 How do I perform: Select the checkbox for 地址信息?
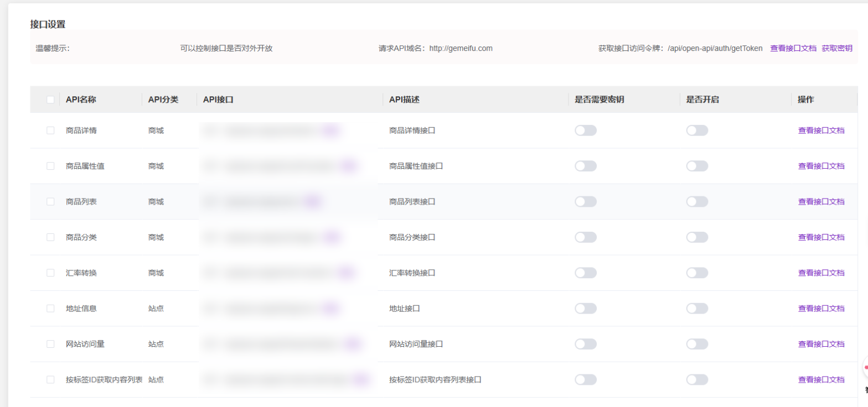(50, 308)
